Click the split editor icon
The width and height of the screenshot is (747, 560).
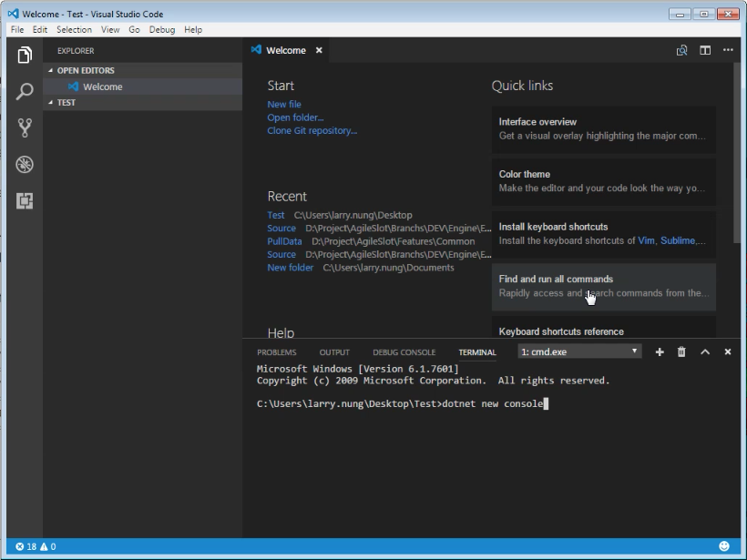[x=705, y=50]
